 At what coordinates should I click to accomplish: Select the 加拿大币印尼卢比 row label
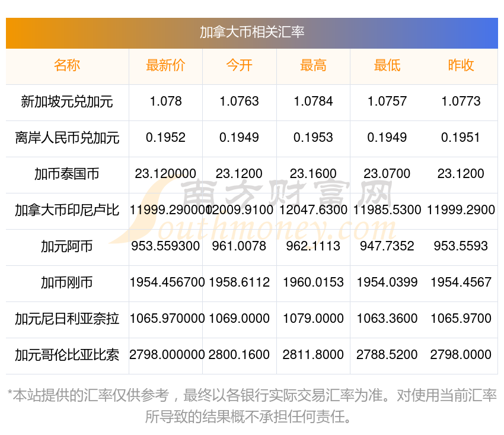coord(67,210)
